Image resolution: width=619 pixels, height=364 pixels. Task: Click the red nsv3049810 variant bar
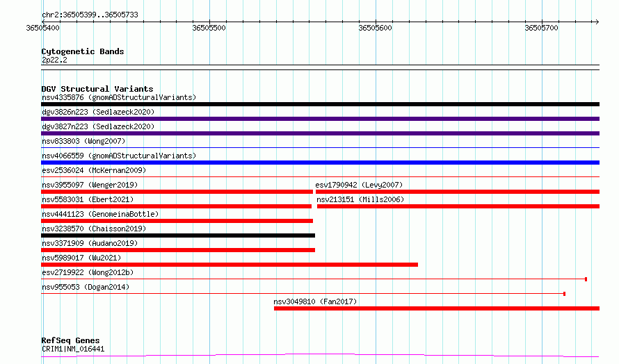437,308
